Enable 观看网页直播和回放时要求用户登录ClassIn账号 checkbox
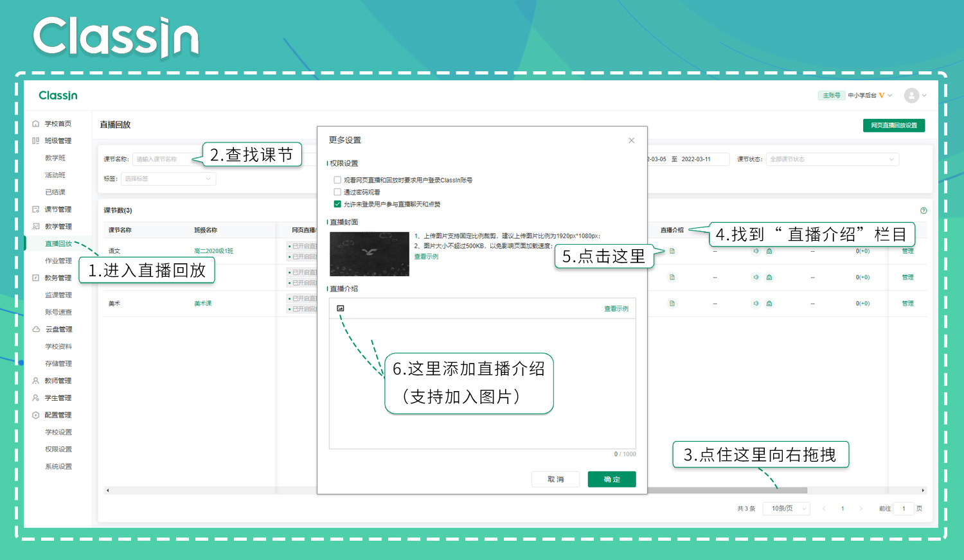 [x=337, y=180]
